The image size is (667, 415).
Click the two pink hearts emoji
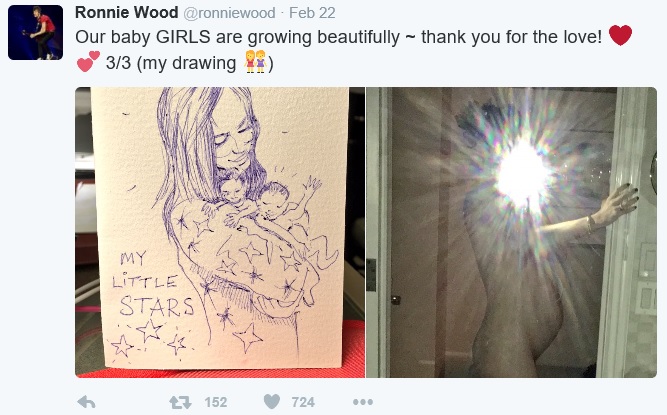point(88,63)
